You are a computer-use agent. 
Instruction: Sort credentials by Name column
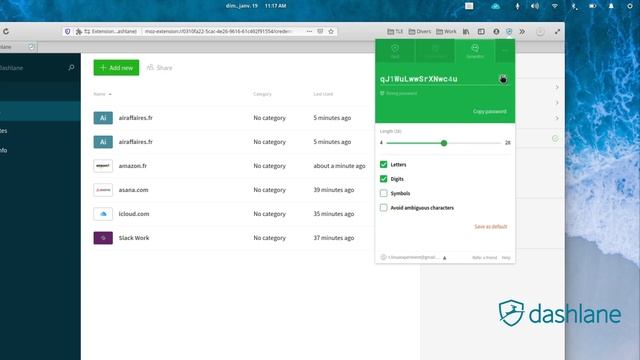point(102,94)
